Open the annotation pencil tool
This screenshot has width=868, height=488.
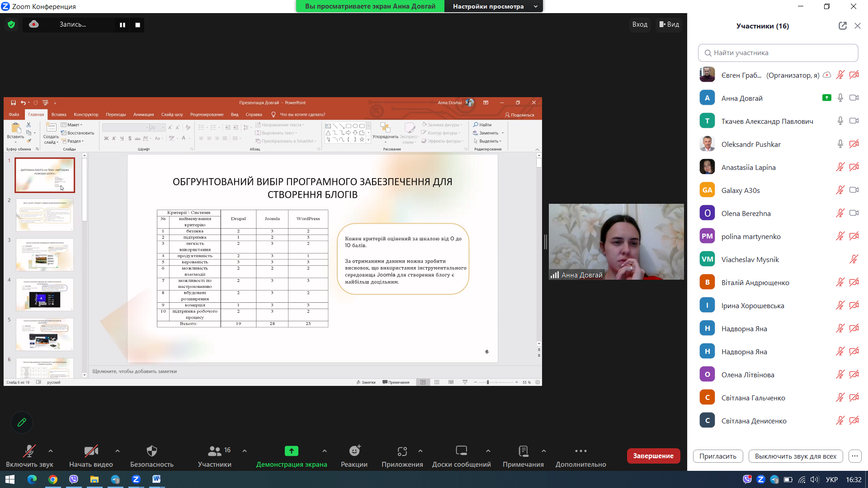pyautogui.click(x=22, y=422)
